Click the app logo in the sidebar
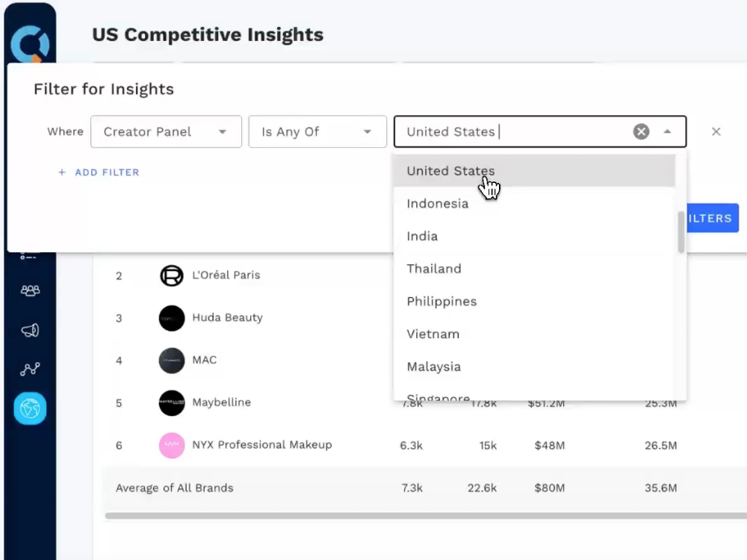 [30, 45]
